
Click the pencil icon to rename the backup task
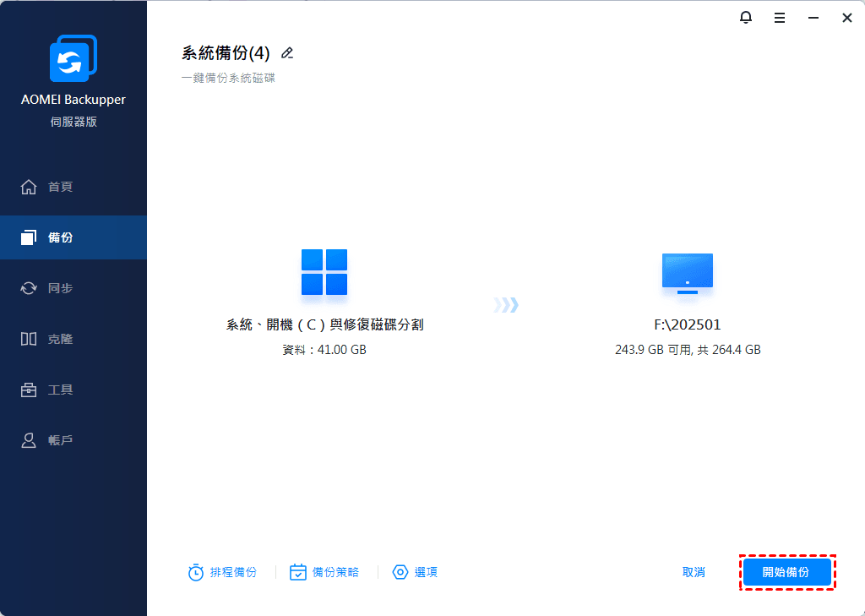pyautogui.click(x=287, y=53)
